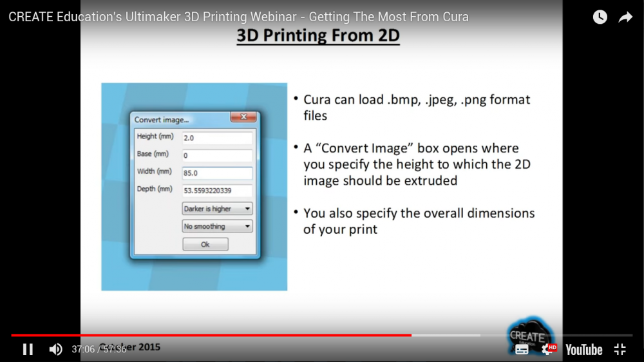Open the No smoothing dropdown
Screen dimensions: 644x362
pyautogui.click(x=217, y=226)
